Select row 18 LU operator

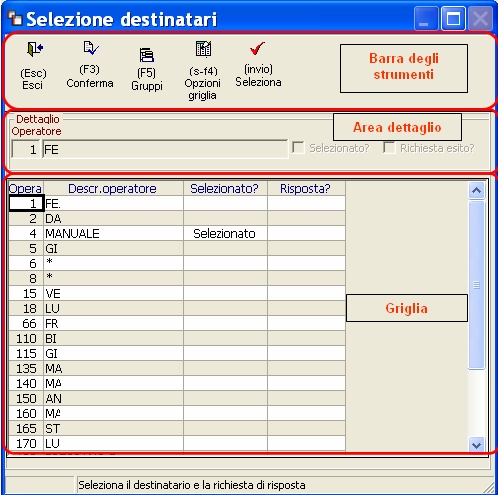(x=177, y=308)
